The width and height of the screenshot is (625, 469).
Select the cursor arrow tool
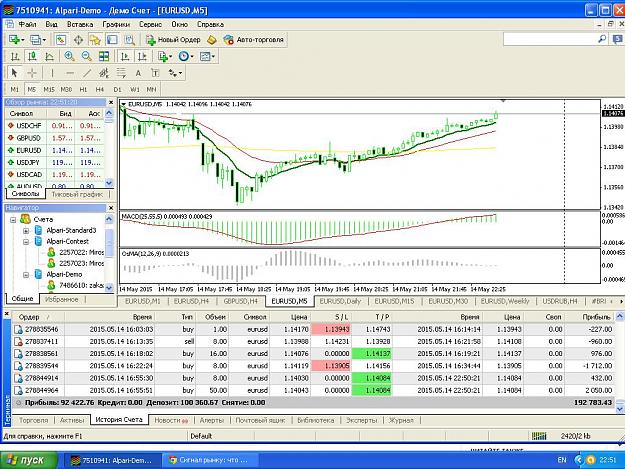click(15, 73)
